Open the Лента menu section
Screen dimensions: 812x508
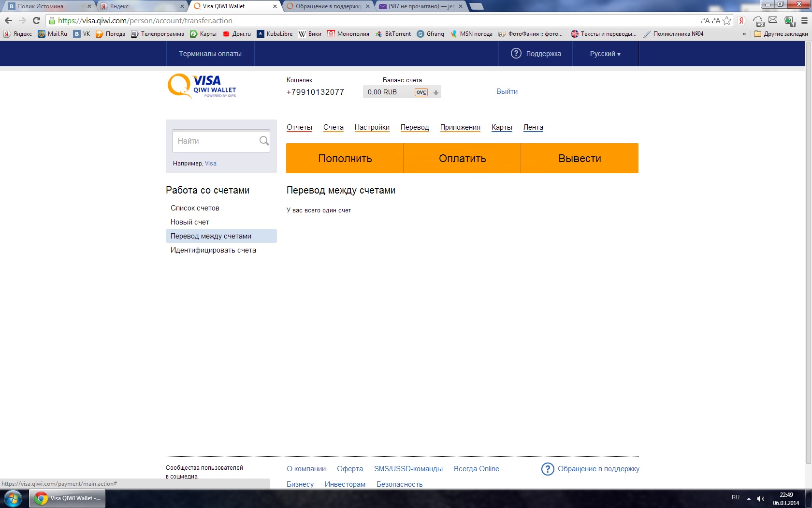pos(533,127)
